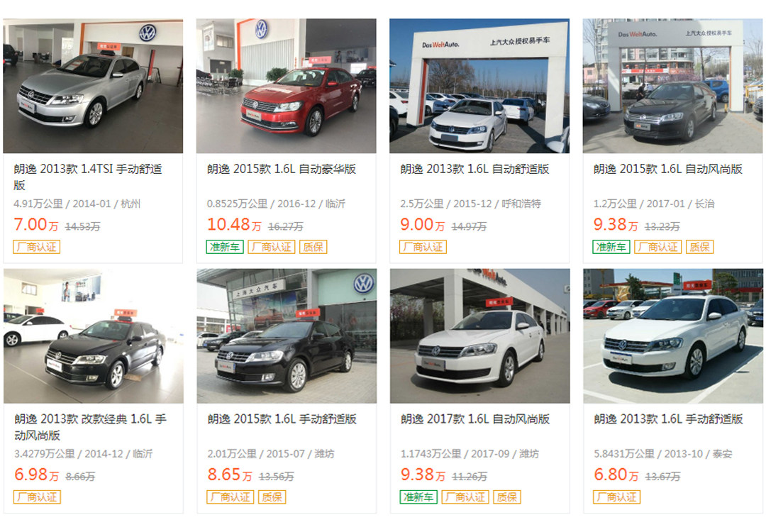Screen dimensions: 766x532
Task: Open the black 朗逸 2015款 自动风尚版 photo
Action: (672, 86)
